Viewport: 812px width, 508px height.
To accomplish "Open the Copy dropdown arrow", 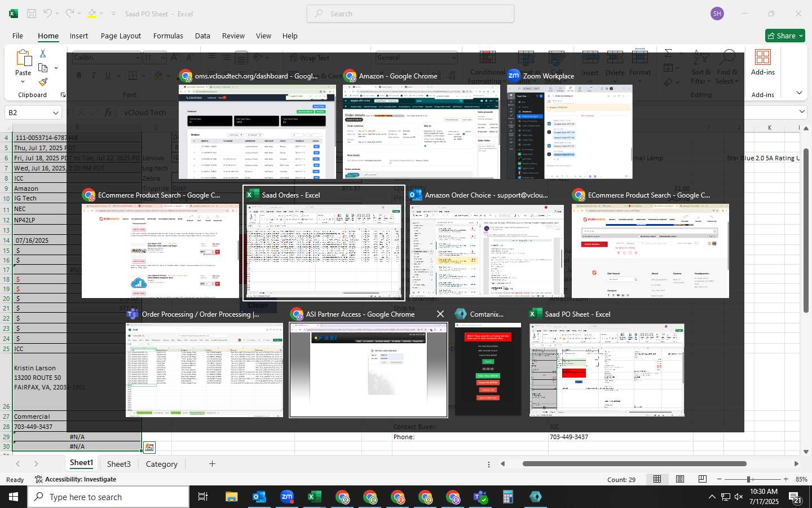I will (56, 68).
